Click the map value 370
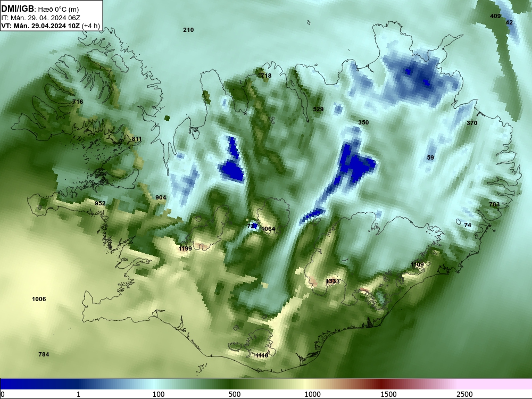532x399 pixels. tap(472, 123)
